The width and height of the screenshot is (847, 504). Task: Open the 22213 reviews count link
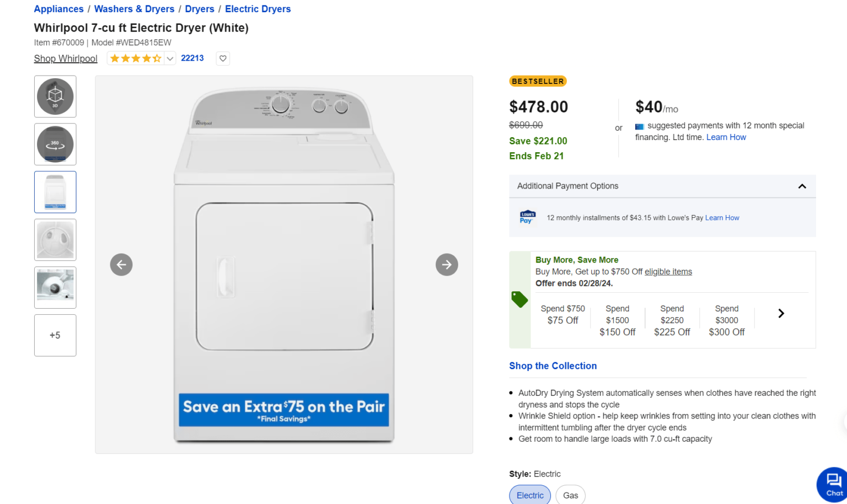point(192,58)
